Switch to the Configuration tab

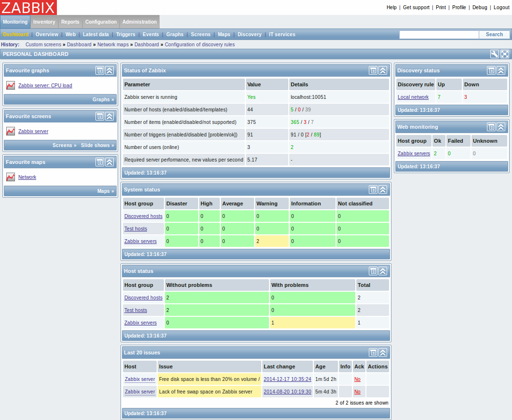(101, 22)
